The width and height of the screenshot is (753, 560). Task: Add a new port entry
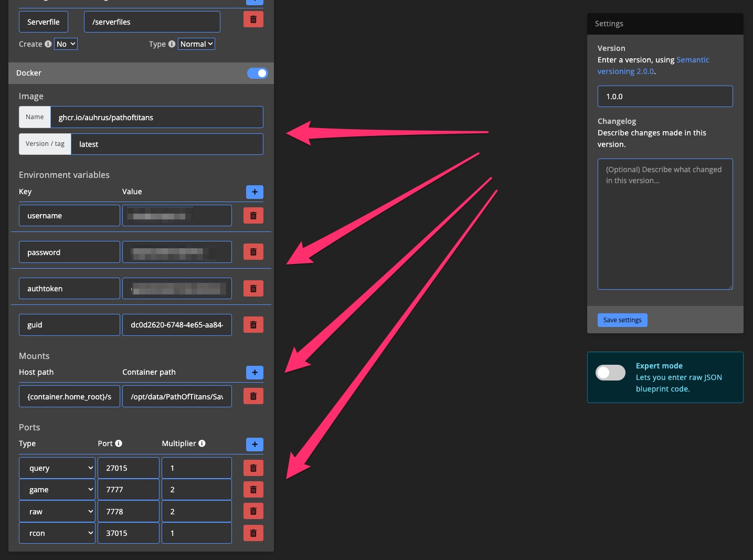click(254, 444)
